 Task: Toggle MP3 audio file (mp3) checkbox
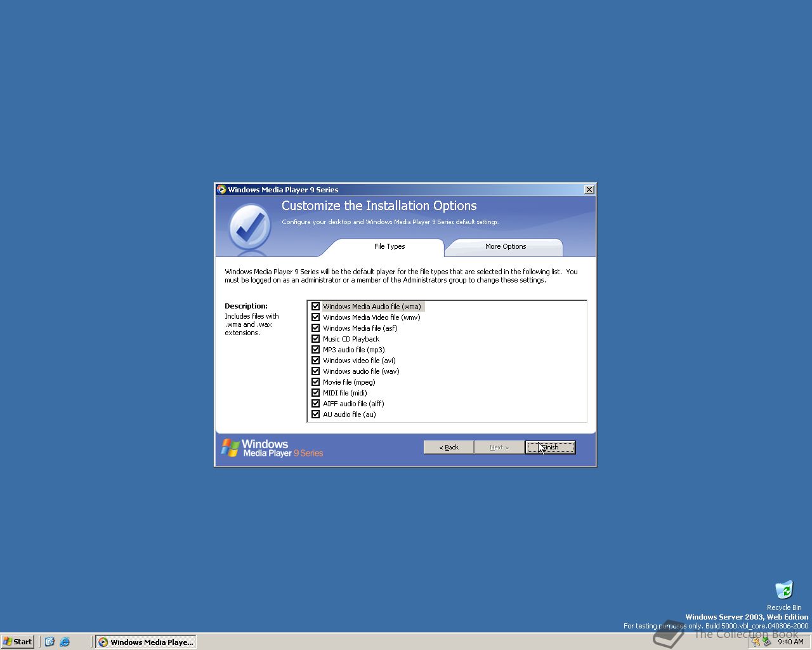point(315,350)
